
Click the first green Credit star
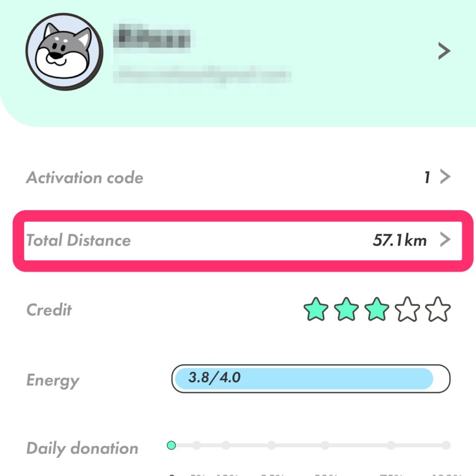click(316, 310)
